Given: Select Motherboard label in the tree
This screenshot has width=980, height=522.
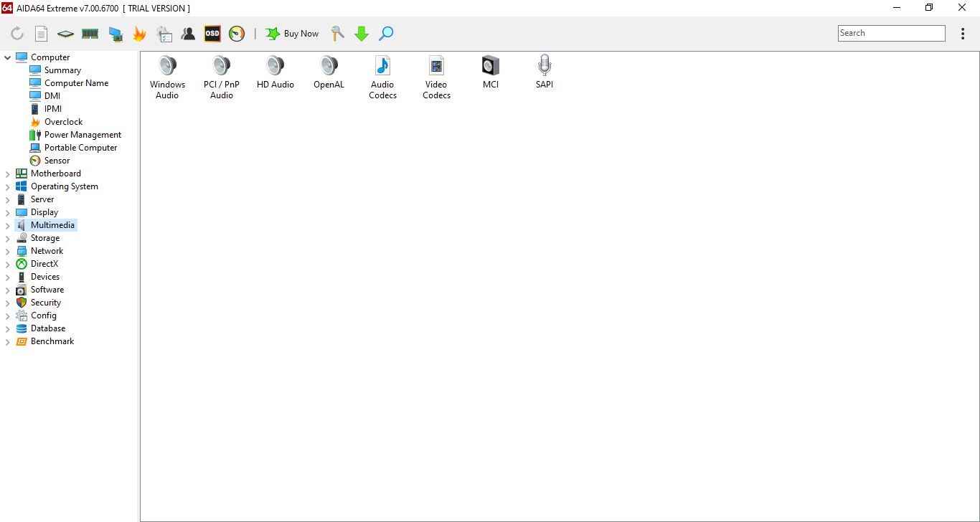Looking at the screenshot, I should (x=56, y=174).
